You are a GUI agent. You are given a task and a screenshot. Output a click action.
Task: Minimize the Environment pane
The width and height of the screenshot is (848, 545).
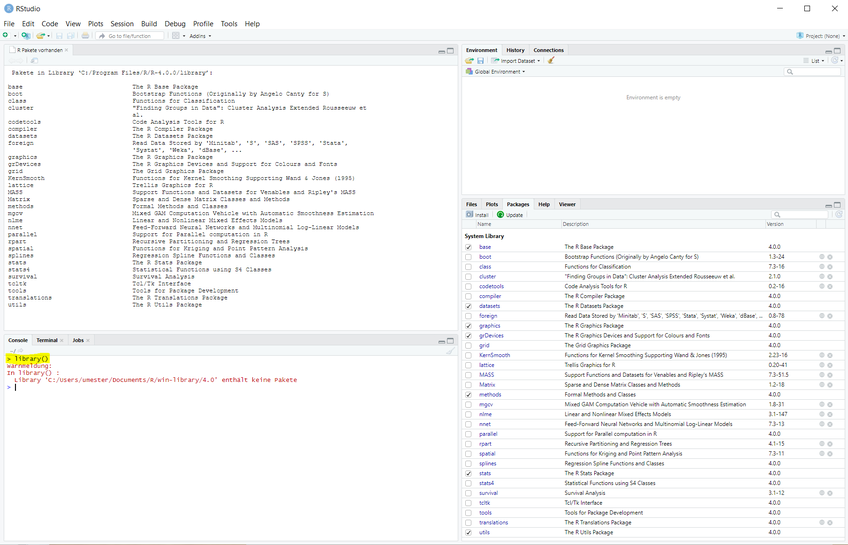(x=829, y=51)
